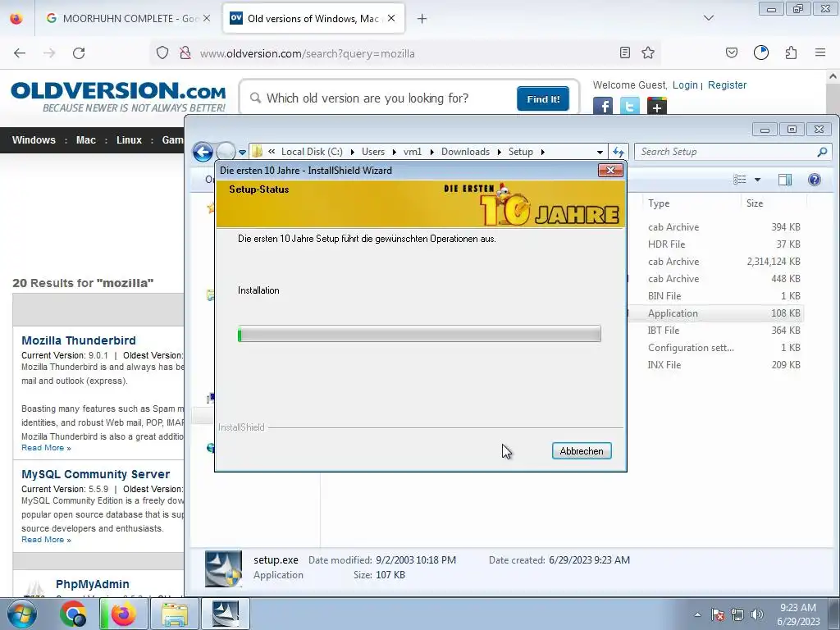
Task: Bookmark this page with the star
Action: pyautogui.click(x=648, y=52)
